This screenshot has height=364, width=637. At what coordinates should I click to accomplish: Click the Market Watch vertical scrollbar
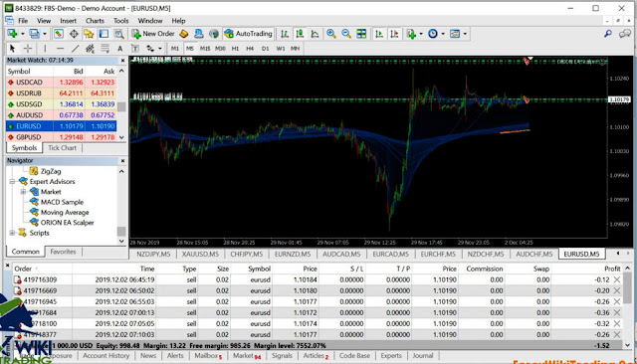pyautogui.click(x=121, y=103)
